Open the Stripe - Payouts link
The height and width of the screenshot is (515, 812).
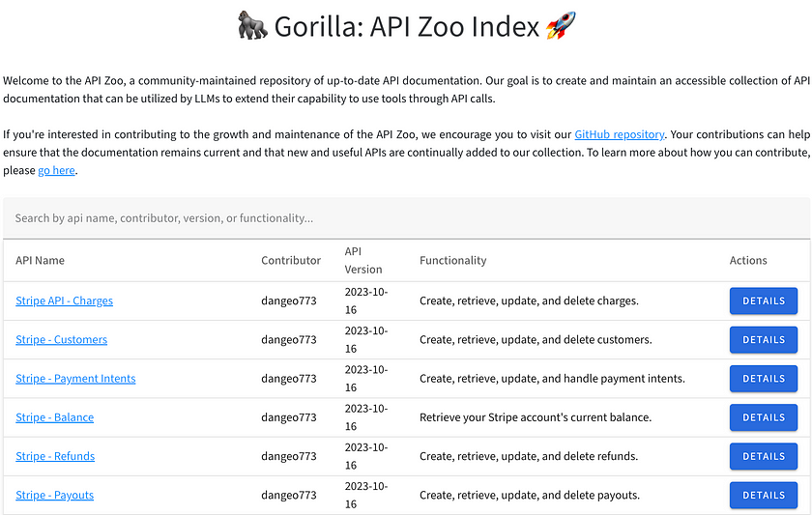(x=55, y=495)
